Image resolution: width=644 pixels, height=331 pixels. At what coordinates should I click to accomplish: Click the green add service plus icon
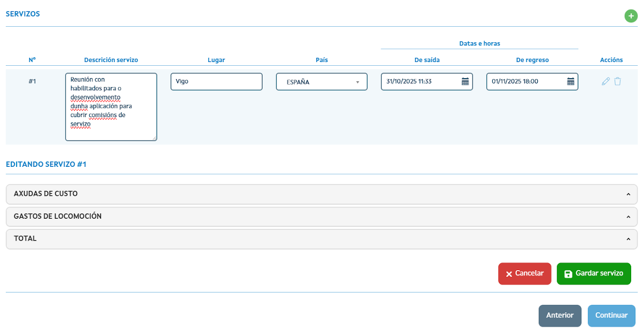[x=631, y=16]
